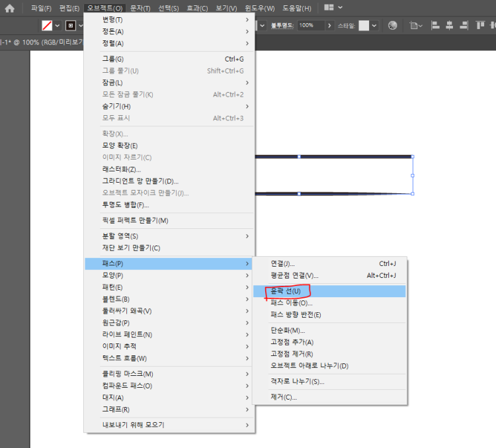Click the graphic Style swatch
Image resolution: width=496 pixels, height=448 pixels.
(x=364, y=25)
